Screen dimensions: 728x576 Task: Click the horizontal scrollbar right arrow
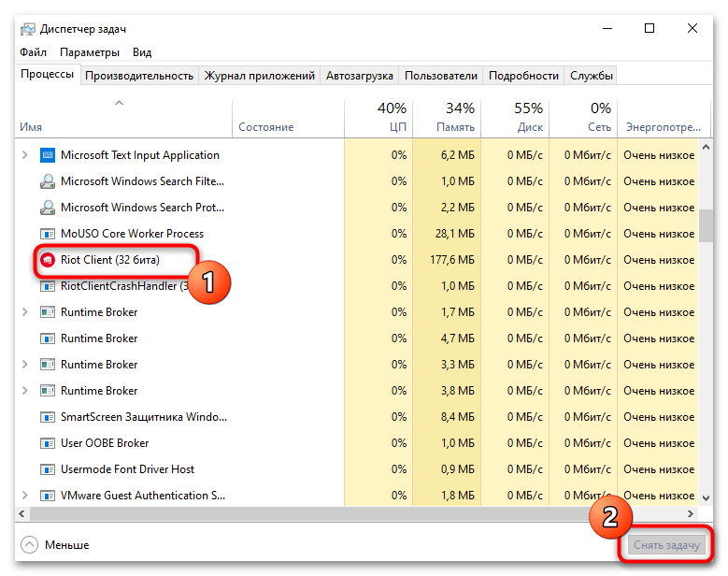(691, 513)
